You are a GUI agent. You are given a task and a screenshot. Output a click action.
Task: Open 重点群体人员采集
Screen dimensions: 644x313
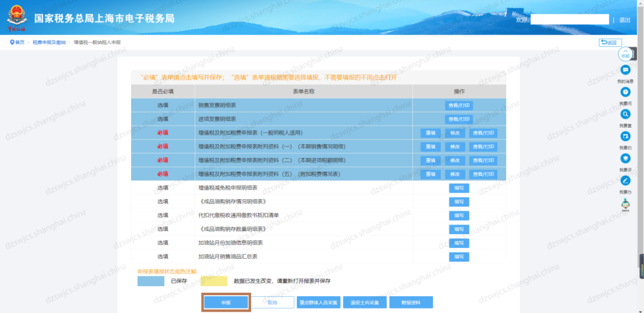tap(318, 302)
